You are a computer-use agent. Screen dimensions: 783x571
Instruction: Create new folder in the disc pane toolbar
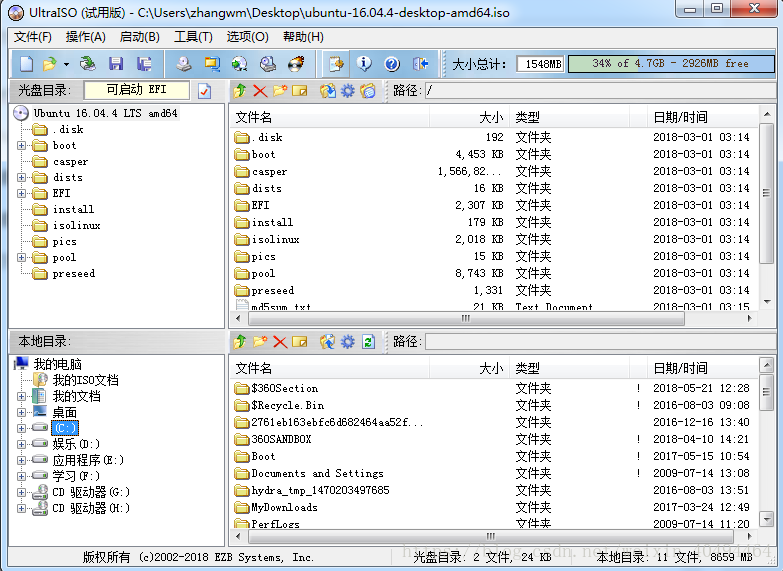pos(280,91)
